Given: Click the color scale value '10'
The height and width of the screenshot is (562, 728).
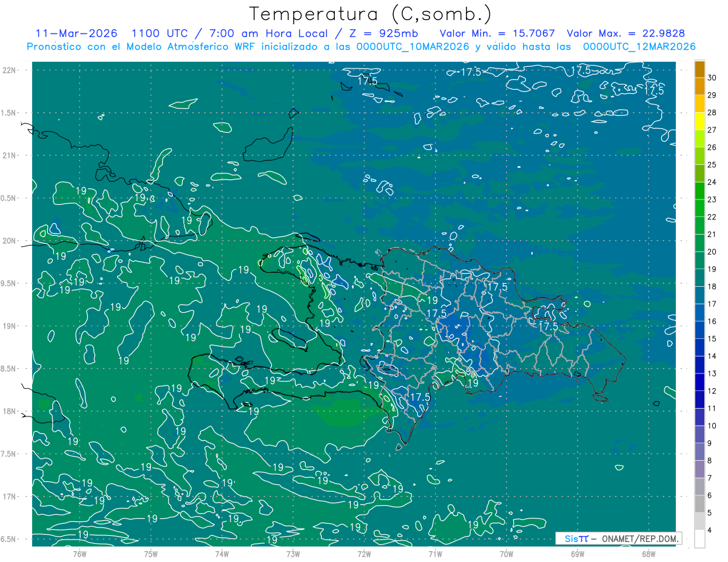Looking at the screenshot, I should pyautogui.click(x=712, y=426).
